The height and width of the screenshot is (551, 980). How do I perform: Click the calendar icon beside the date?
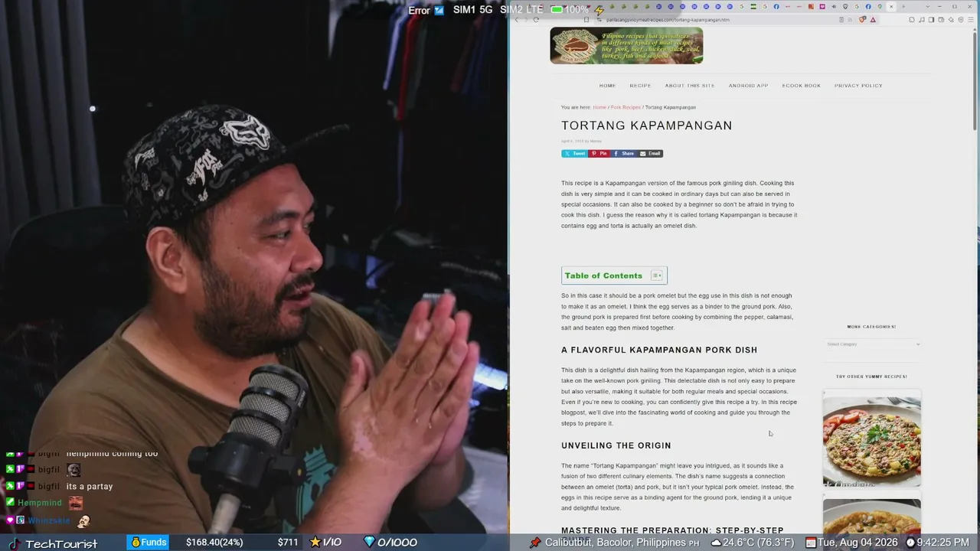(x=811, y=543)
